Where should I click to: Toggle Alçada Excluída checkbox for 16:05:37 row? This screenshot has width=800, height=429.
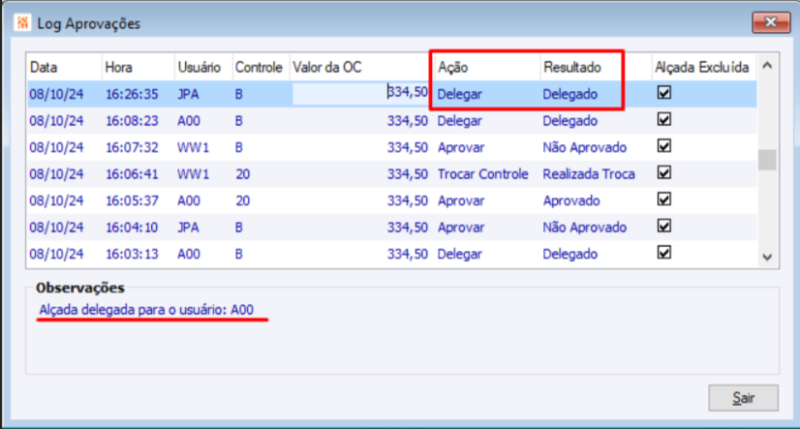(664, 199)
